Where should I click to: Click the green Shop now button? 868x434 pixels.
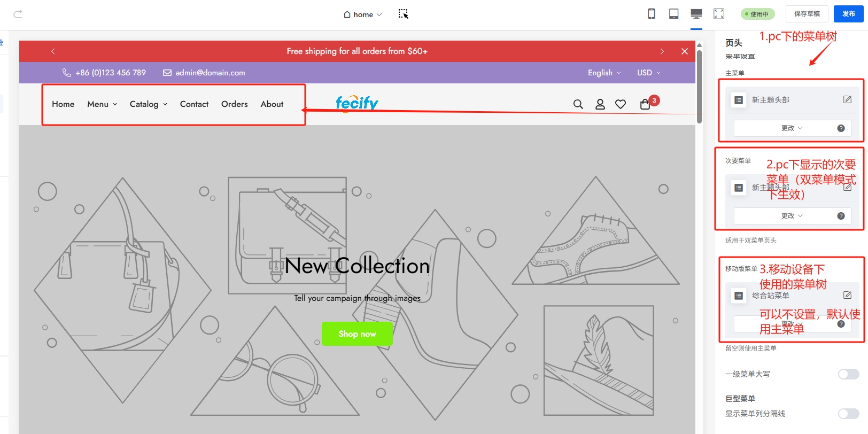pyautogui.click(x=357, y=334)
